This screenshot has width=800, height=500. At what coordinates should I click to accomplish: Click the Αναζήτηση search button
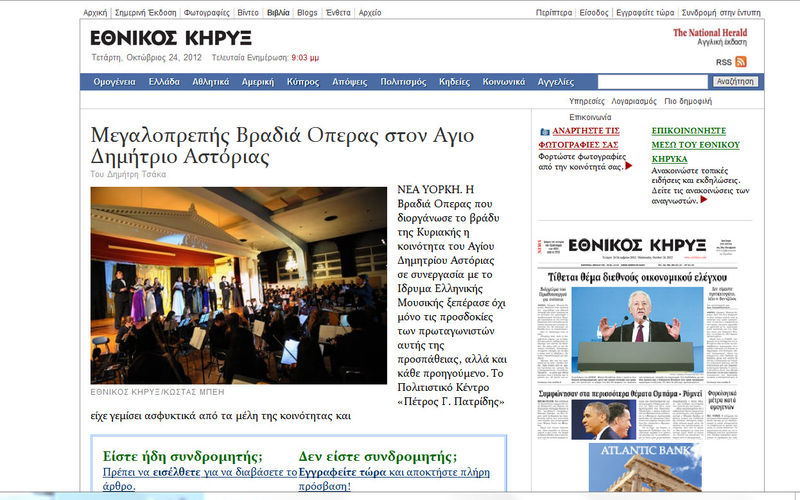(x=735, y=82)
